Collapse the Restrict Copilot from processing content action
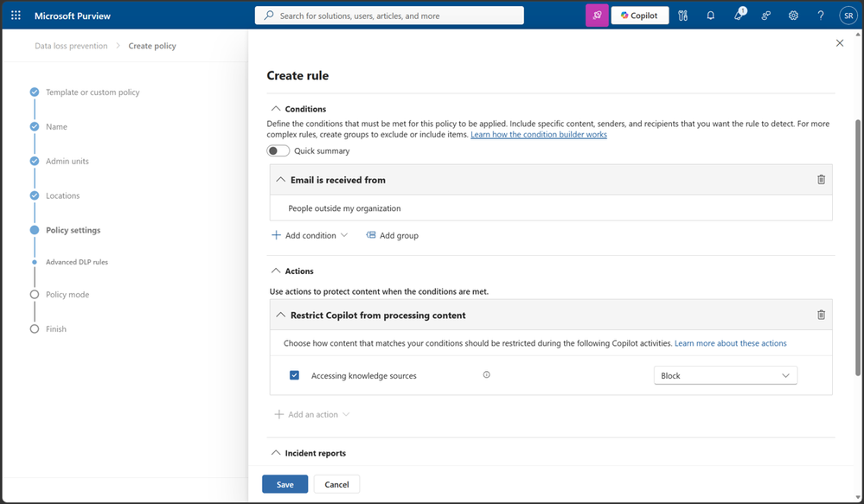Image resolution: width=864 pixels, height=504 pixels. tap(280, 315)
